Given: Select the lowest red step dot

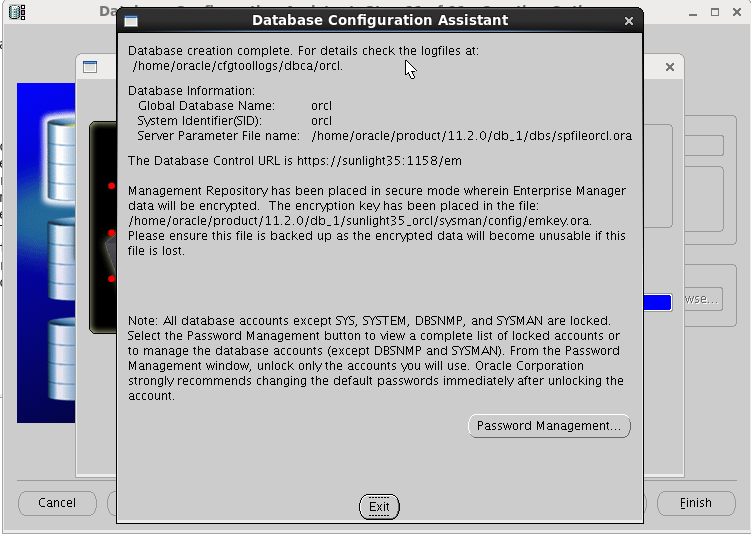Looking at the screenshot, I should tap(112, 279).
